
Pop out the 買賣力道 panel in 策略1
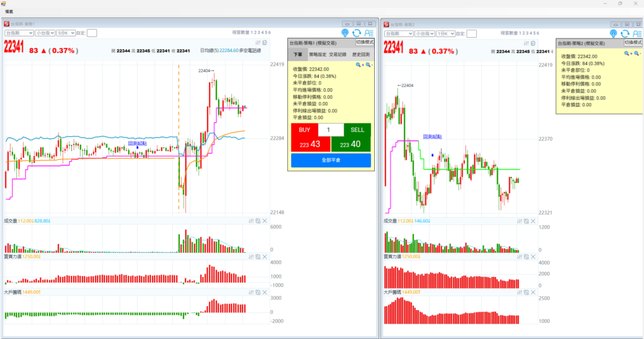tap(258, 257)
